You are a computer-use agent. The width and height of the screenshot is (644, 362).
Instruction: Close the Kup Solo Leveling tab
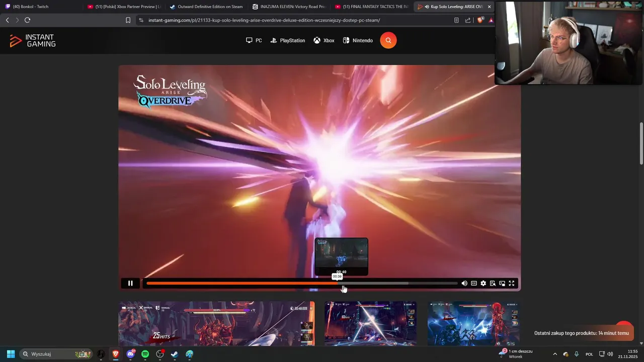pos(489,7)
